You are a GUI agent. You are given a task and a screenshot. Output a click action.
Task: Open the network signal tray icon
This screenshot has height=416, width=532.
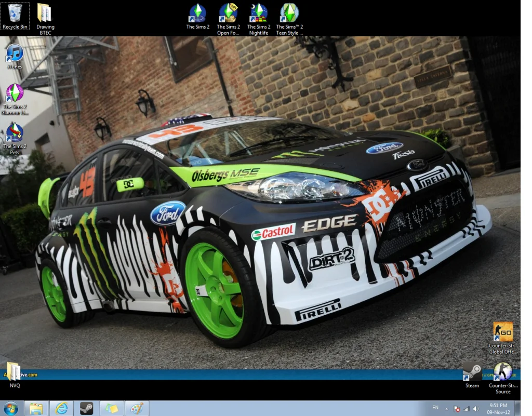[x=467, y=409]
